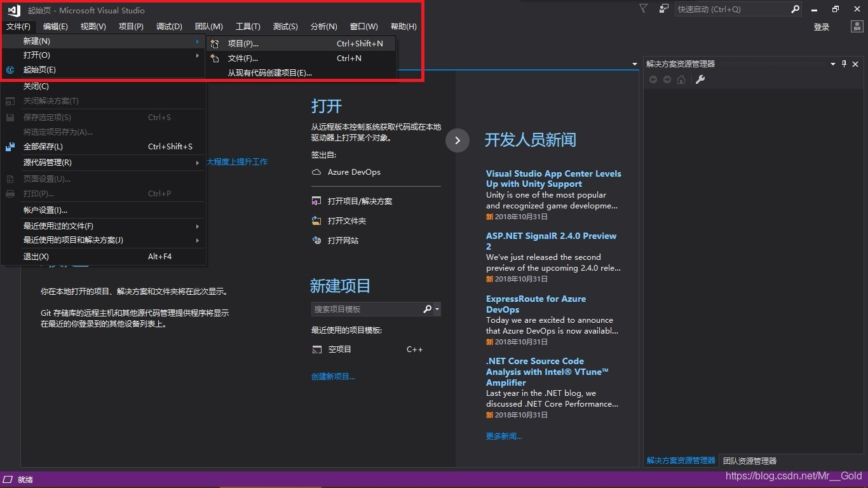Close the Solution Explorer panel
This screenshot has width=868, height=488.
coord(855,64)
